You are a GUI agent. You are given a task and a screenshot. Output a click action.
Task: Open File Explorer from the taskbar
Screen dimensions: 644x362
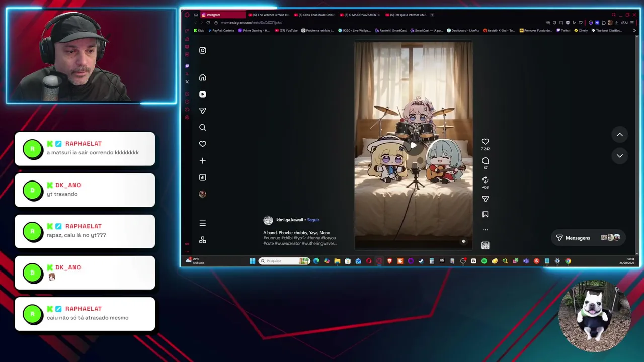[x=337, y=261]
